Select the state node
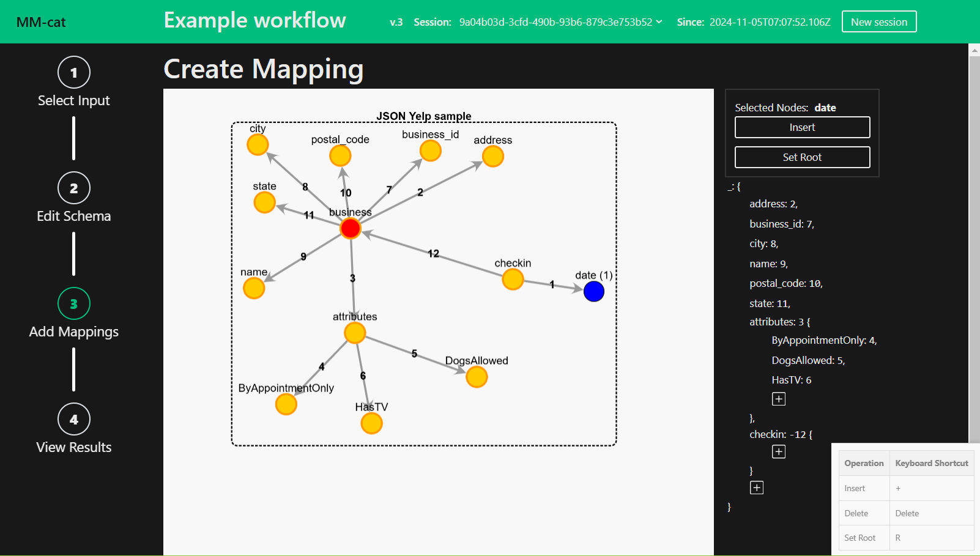This screenshot has width=980, height=556. [264, 202]
